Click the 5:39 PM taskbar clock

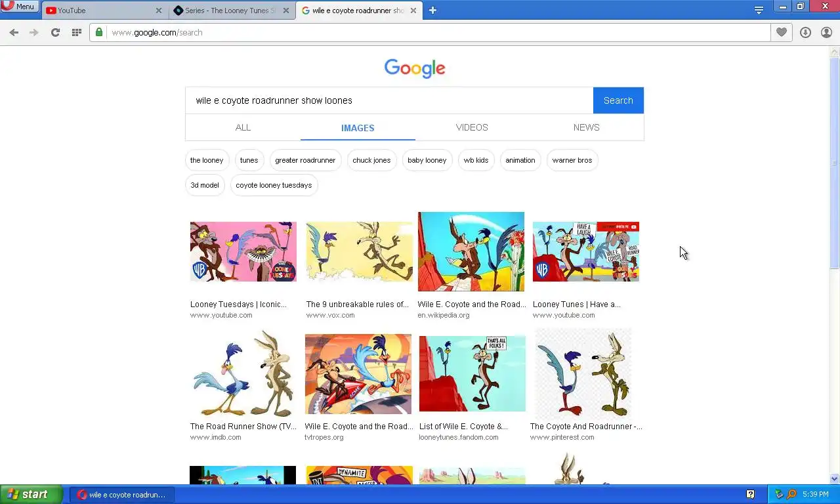pos(815,494)
